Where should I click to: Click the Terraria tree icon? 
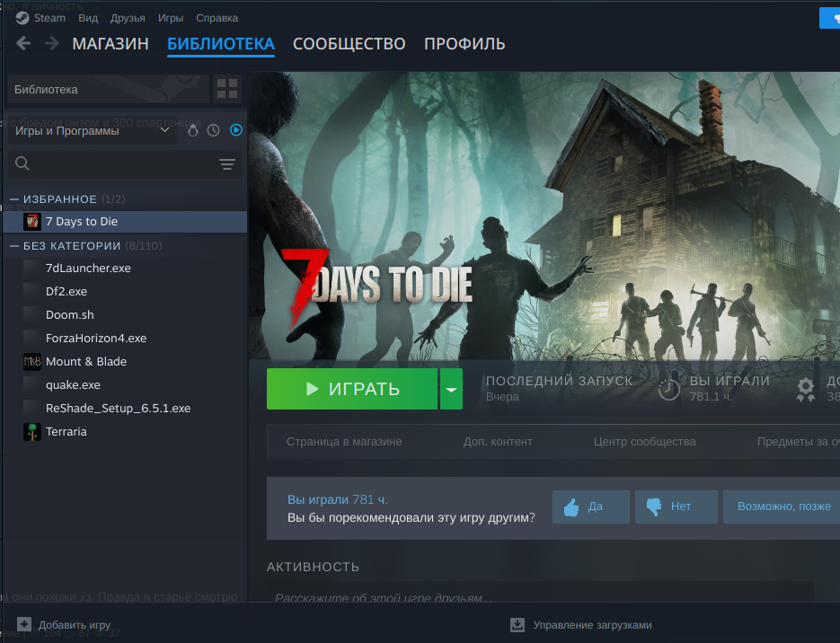tap(32, 432)
